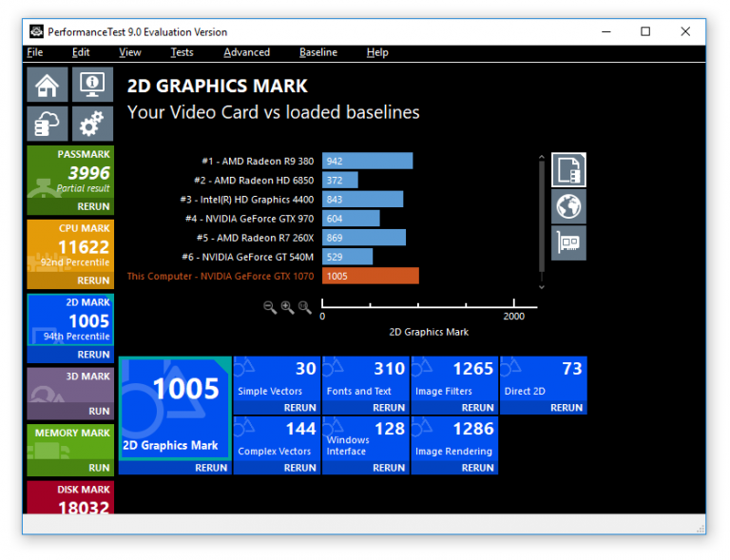Rerun the Image Filters test
The image size is (730, 560).
[x=477, y=408]
